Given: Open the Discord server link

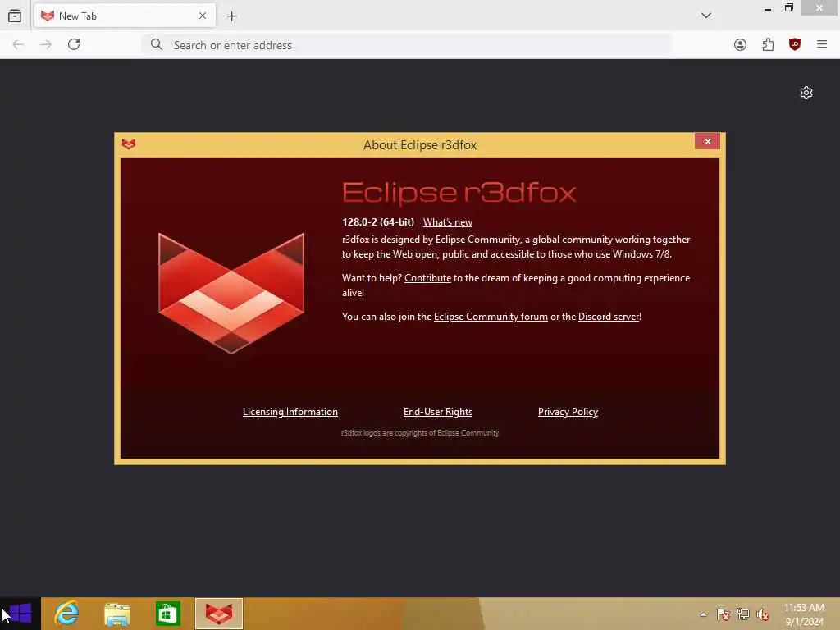Looking at the screenshot, I should click(x=609, y=317).
